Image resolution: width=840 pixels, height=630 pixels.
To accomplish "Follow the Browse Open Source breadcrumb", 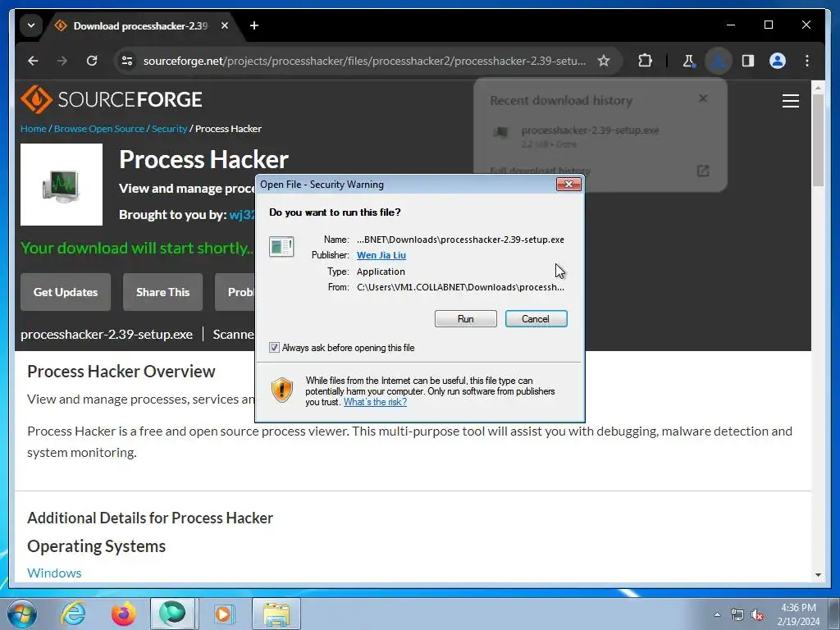I will tap(99, 129).
